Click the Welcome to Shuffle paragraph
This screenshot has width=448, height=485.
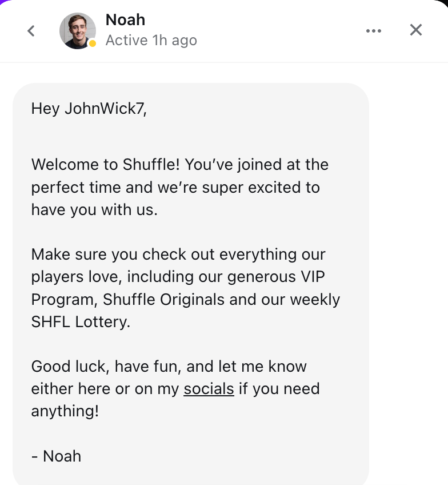179,165
